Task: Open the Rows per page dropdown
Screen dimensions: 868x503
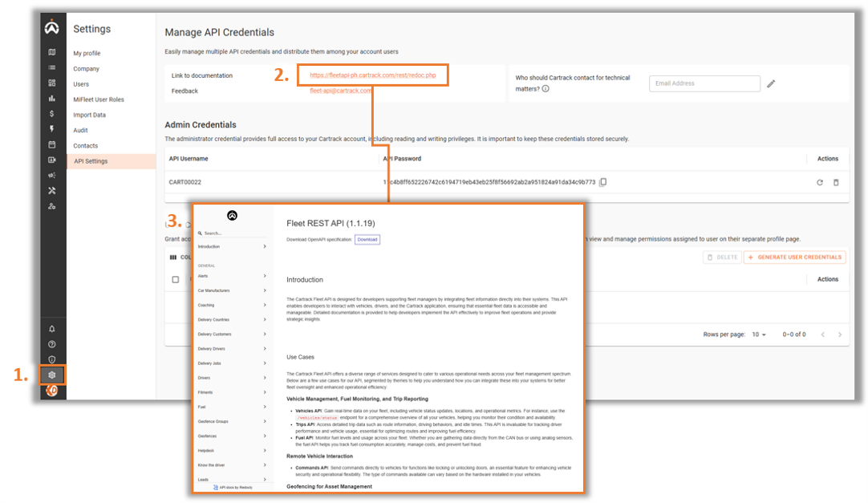Action: [759, 335]
